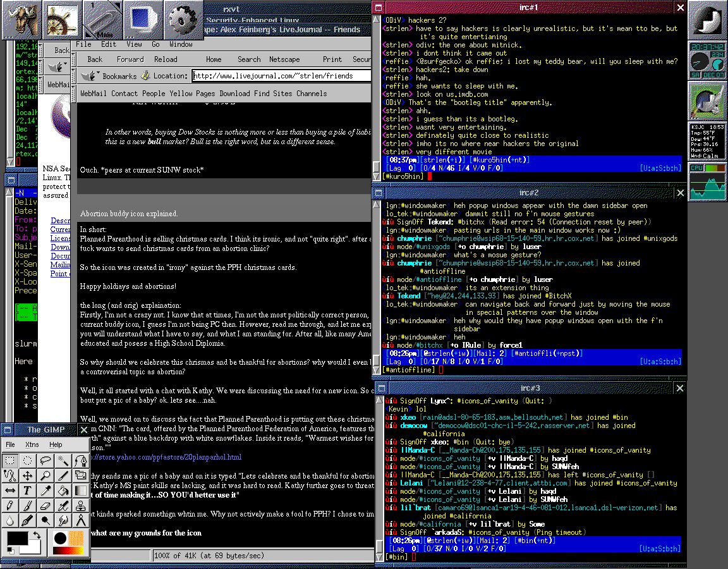Viewport: 728px width, 569px height.
Task: Click the GIMP foreground black color swatch
Action: pyautogui.click(x=17, y=539)
